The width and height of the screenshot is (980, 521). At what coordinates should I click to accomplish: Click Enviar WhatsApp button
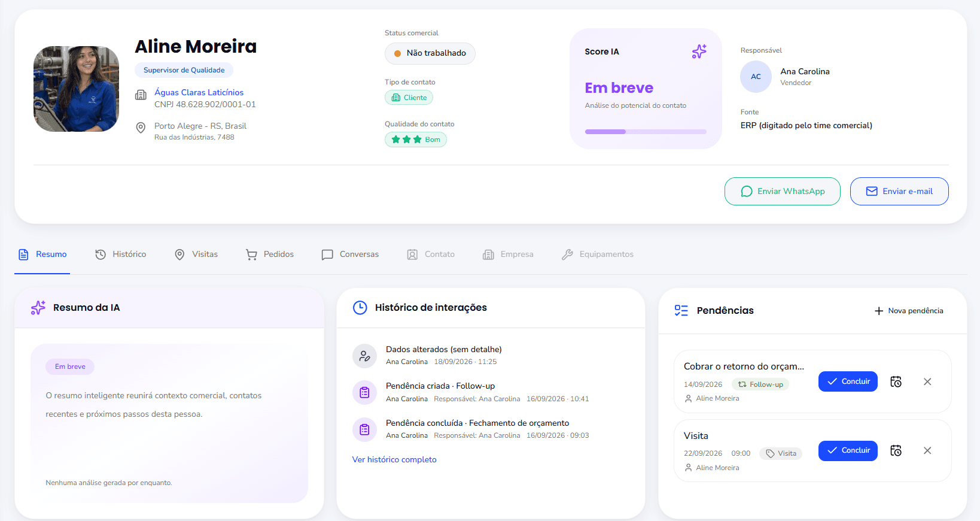pyautogui.click(x=783, y=192)
